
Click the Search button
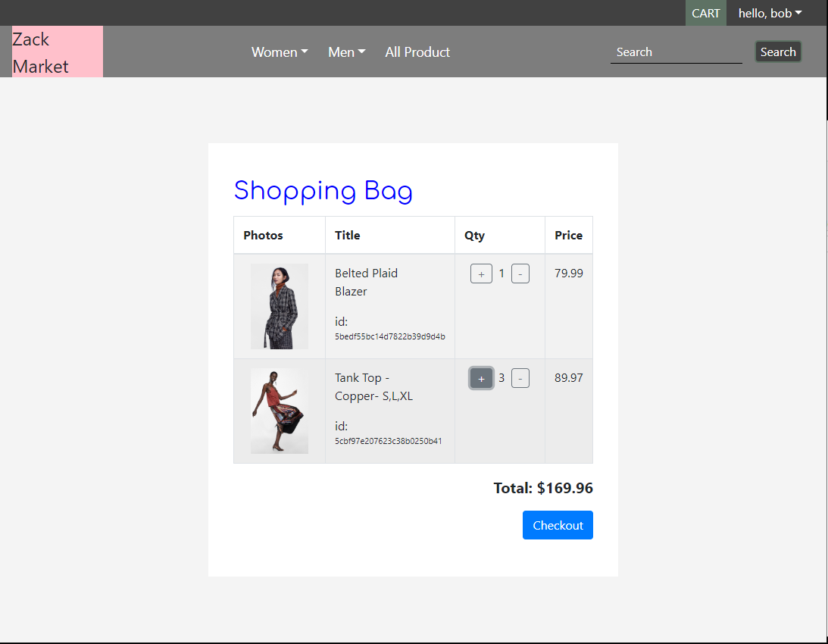tap(778, 52)
